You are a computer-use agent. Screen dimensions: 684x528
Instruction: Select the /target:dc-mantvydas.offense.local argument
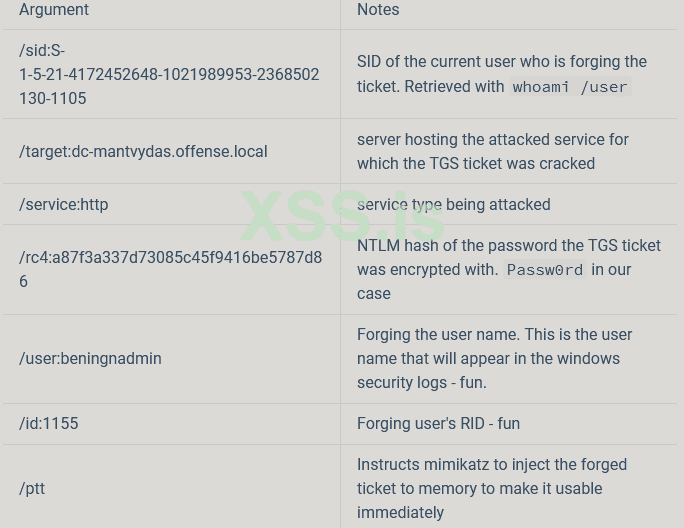tap(143, 151)
